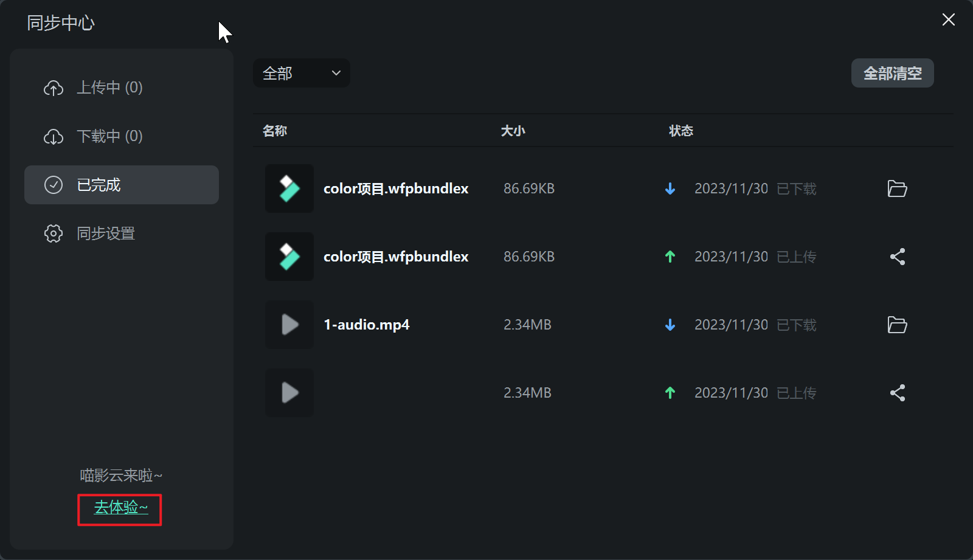Viewport: 973px width, 560px height.
Task: Share the uploaded color项目.wfpbundlex file
Action: (x=897, y=257)
